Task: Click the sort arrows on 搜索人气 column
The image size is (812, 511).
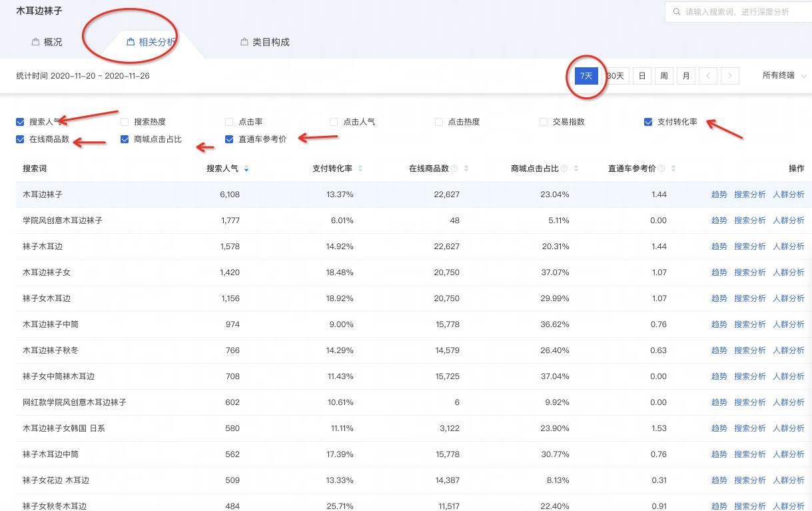Action: coord(246,169)
